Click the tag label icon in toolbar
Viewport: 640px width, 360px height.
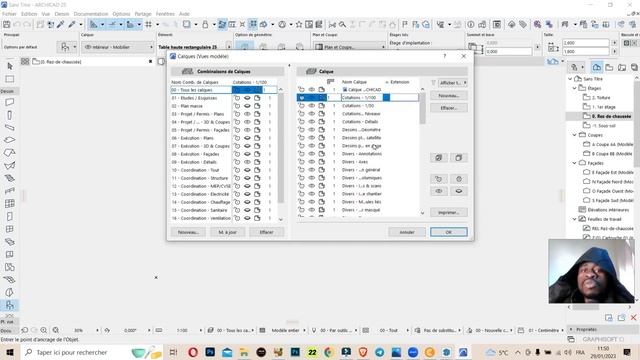pos(523,24)
